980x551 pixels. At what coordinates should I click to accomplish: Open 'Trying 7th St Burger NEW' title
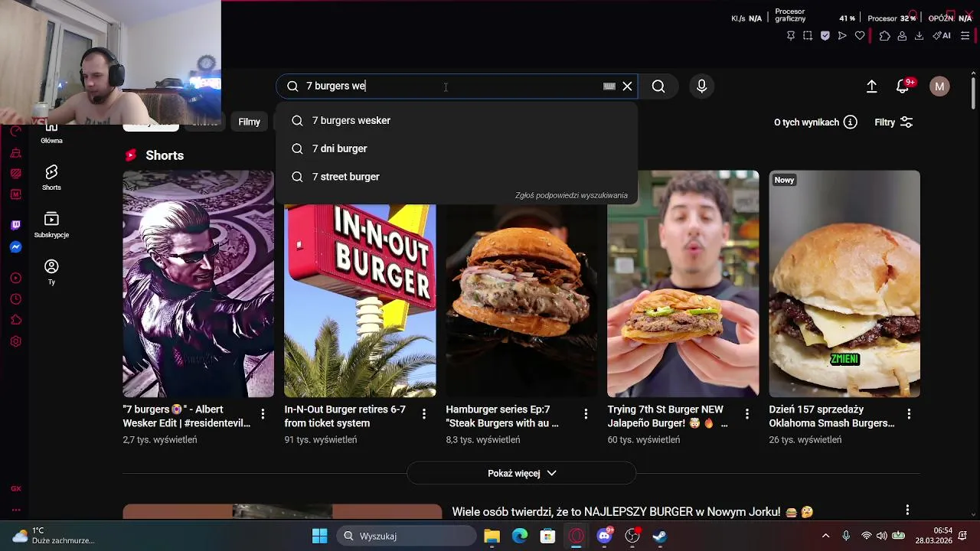point(667,416)
